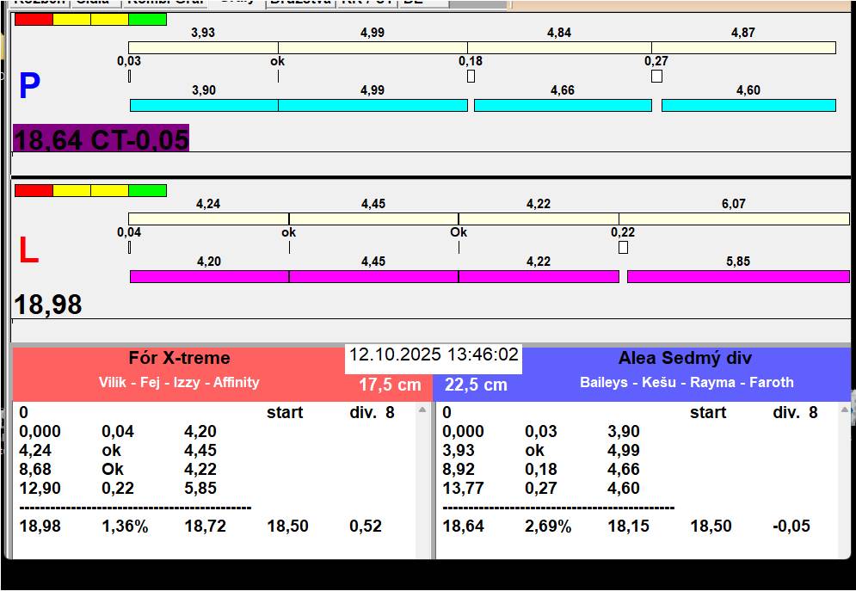Click the green start light in lane P
The height and width of the screenshot is (616, 856).
coord(147,20)
